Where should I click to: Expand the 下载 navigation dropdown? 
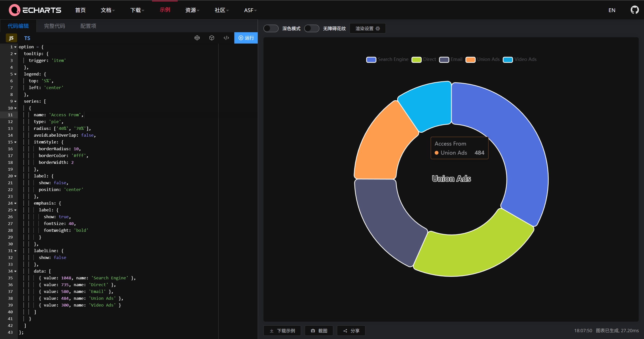pos(137,10)
